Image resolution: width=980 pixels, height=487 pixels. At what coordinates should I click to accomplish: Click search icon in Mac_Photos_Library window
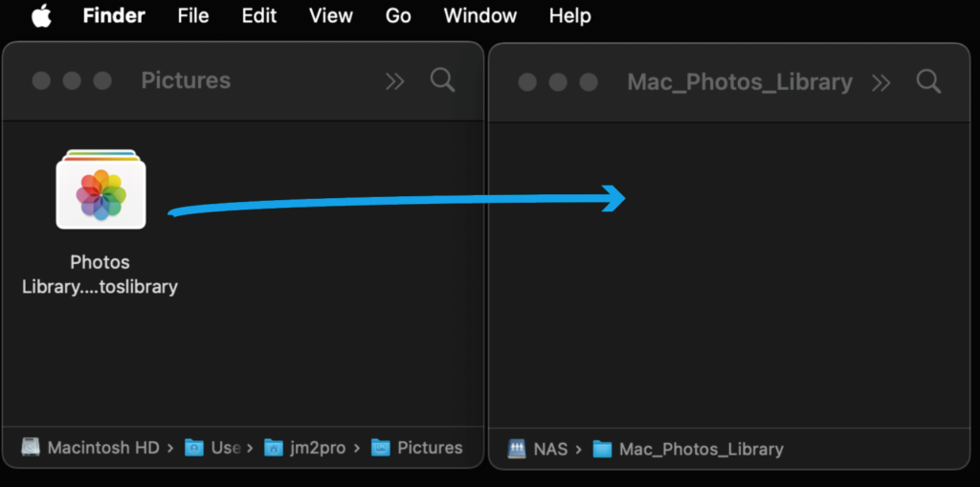[928, 81]
